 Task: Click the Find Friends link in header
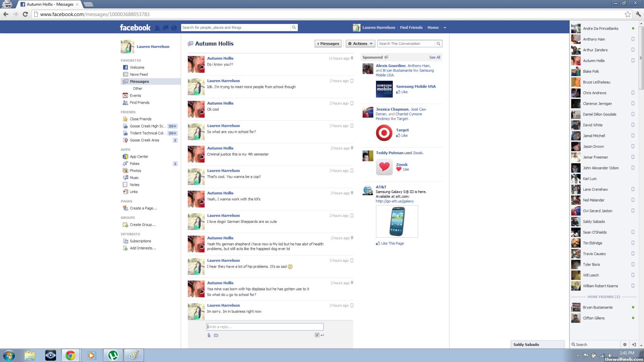[x=411, y=28]
